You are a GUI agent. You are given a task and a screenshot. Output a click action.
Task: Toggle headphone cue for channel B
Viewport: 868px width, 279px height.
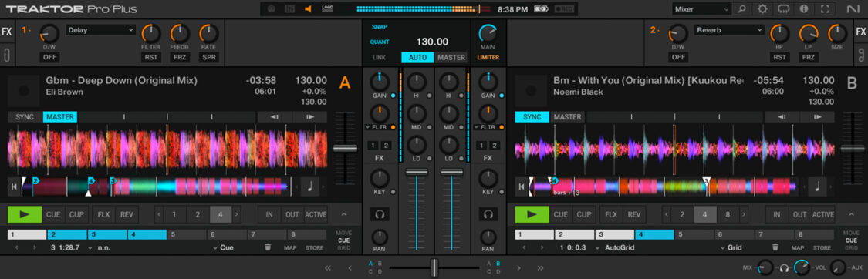point(488,214)
